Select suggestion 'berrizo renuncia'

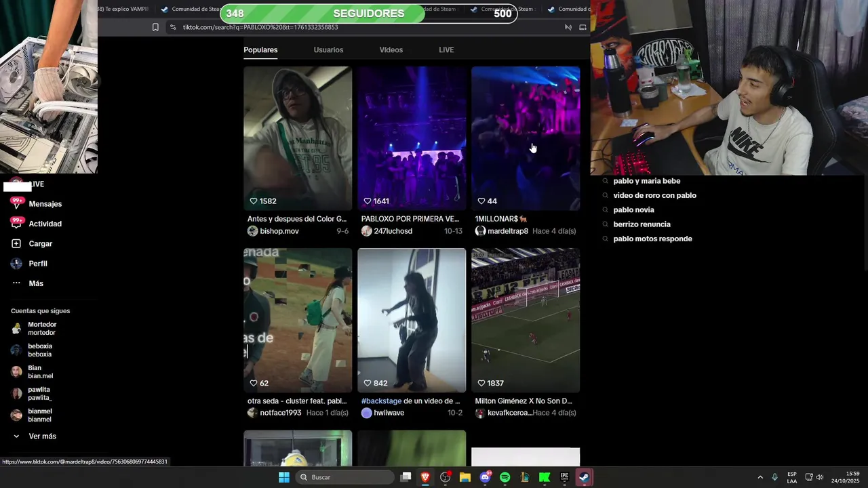click(x=642, y=224)
